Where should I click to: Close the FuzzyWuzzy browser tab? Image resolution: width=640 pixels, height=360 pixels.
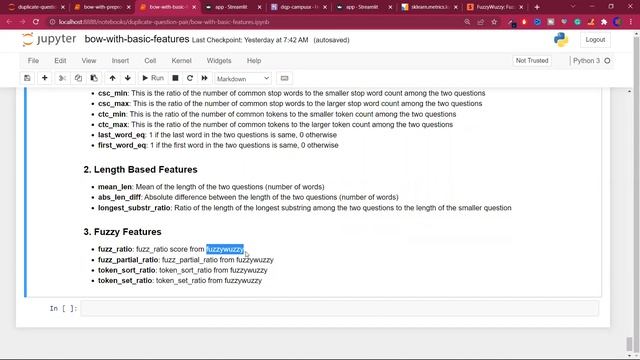coord(521,7)
